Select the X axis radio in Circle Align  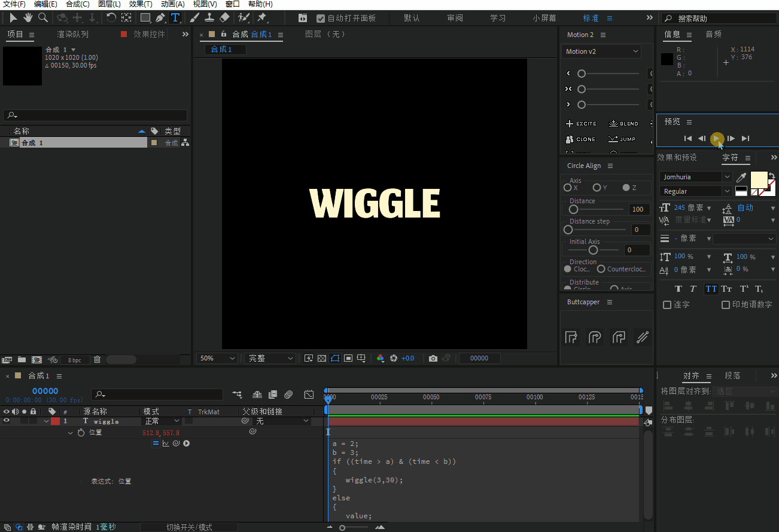tap(567, 188)
